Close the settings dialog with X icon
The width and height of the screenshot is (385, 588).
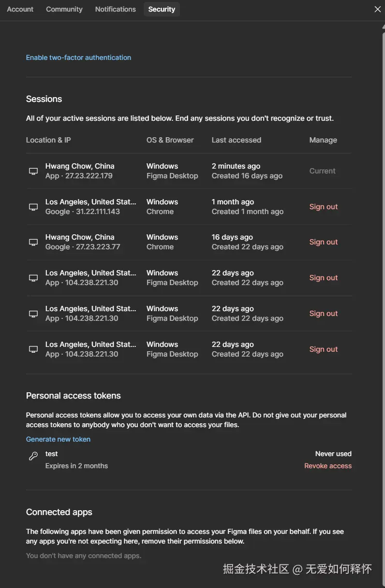click(378, 9)
